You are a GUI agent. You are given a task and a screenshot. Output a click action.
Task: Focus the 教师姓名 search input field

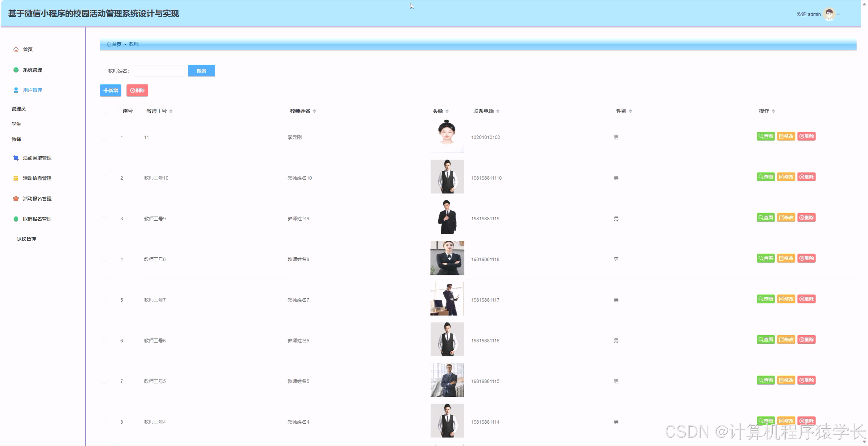click(x=159, y=71)
